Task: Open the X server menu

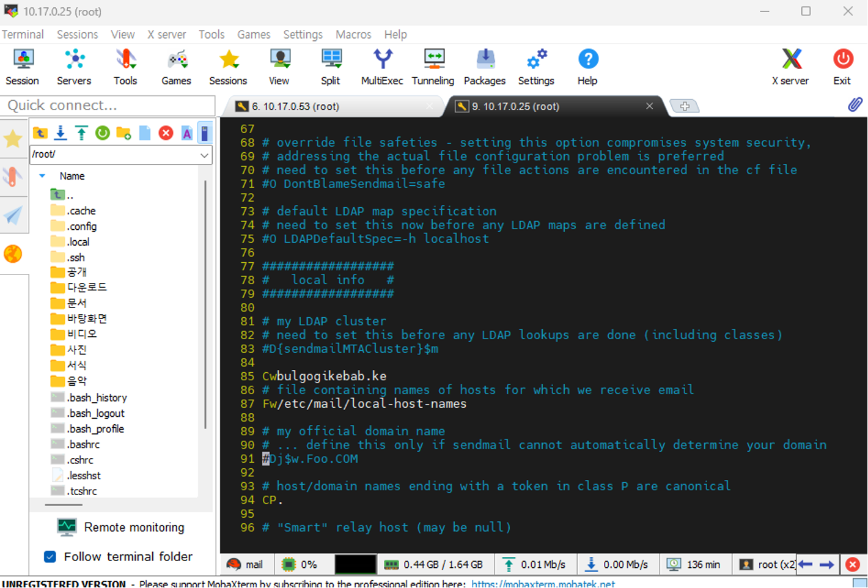Action: pos(166,34)
